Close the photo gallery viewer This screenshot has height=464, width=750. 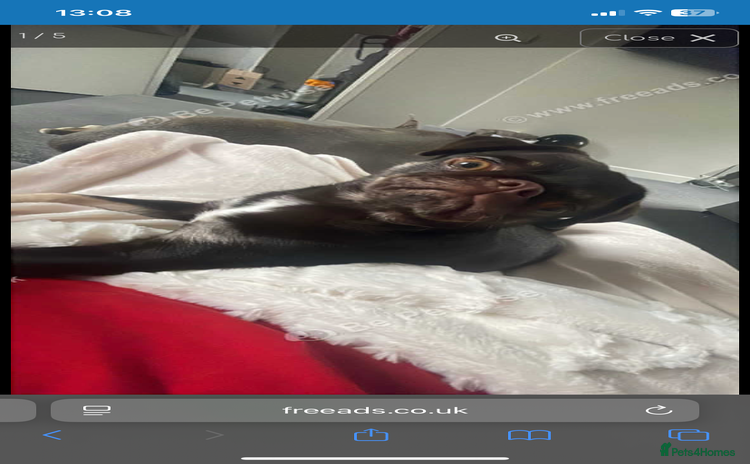pyautogui.click(x=659, y=38)
